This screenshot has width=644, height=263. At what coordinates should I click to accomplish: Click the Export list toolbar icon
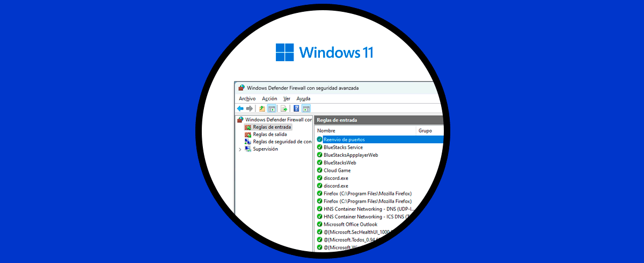284,108
